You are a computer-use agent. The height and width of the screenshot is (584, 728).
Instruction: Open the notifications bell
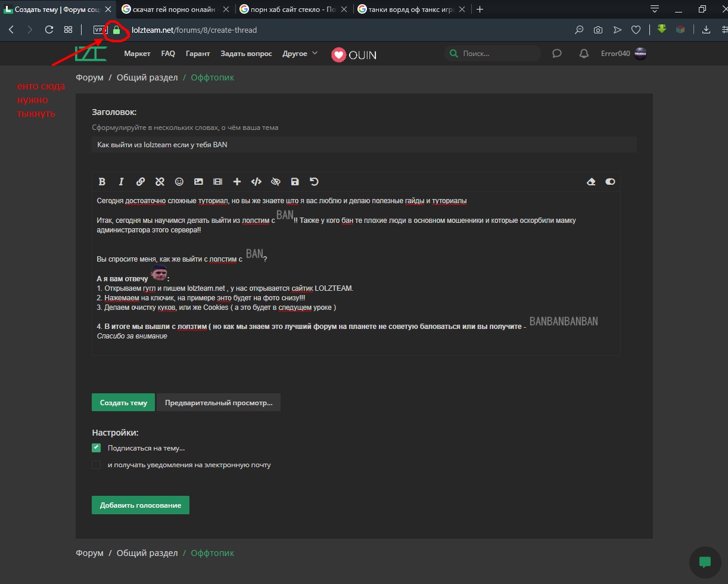(584, 54)
